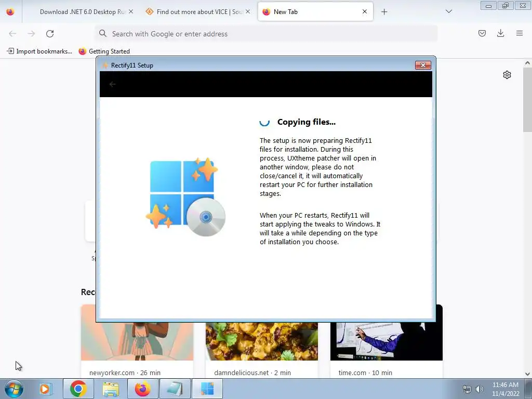Select the Rectify11 Setup taskbar icon
Image resolution: width=532 pixels, height=399 pixels.
click(207, 389)
